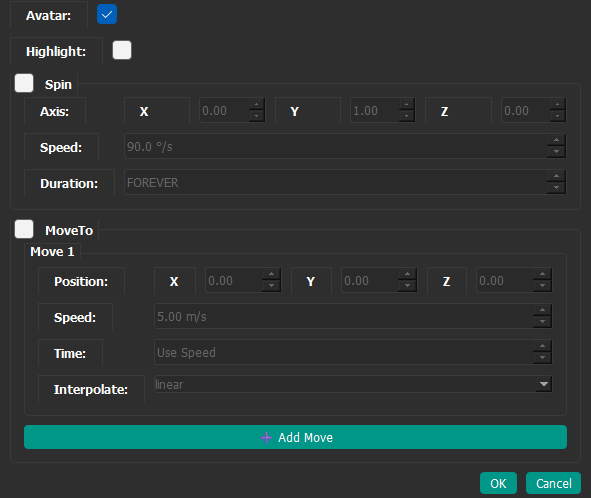The width and height of the screenshot is (591, 498).
Task: Enable the Highlight checkbox
Action: (x=122, y=50)
